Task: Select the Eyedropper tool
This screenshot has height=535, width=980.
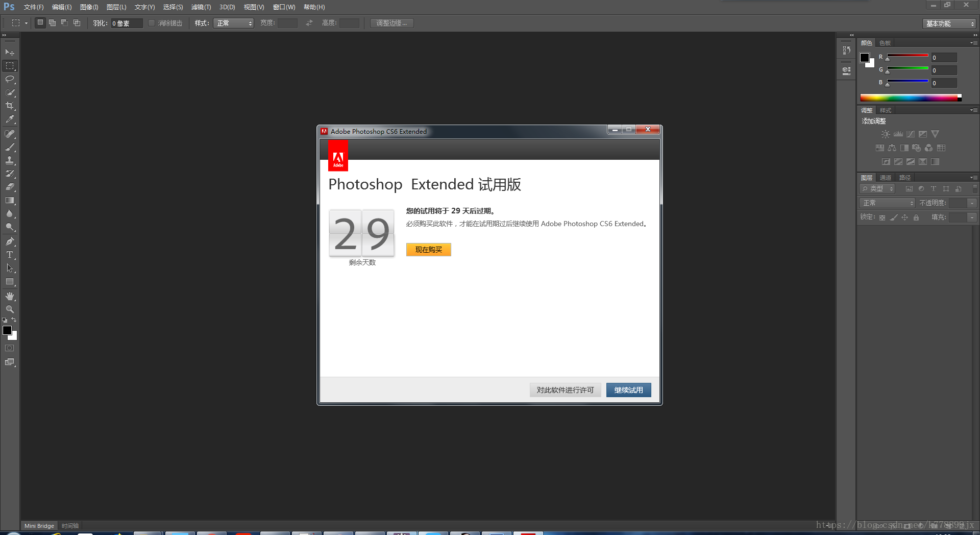Action: click(10, 119)
